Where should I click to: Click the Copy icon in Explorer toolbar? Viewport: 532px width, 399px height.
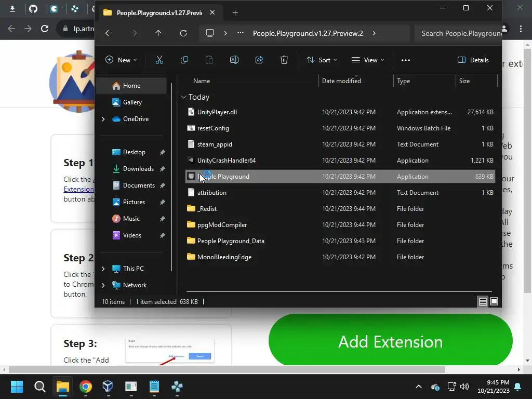point(184,60)
